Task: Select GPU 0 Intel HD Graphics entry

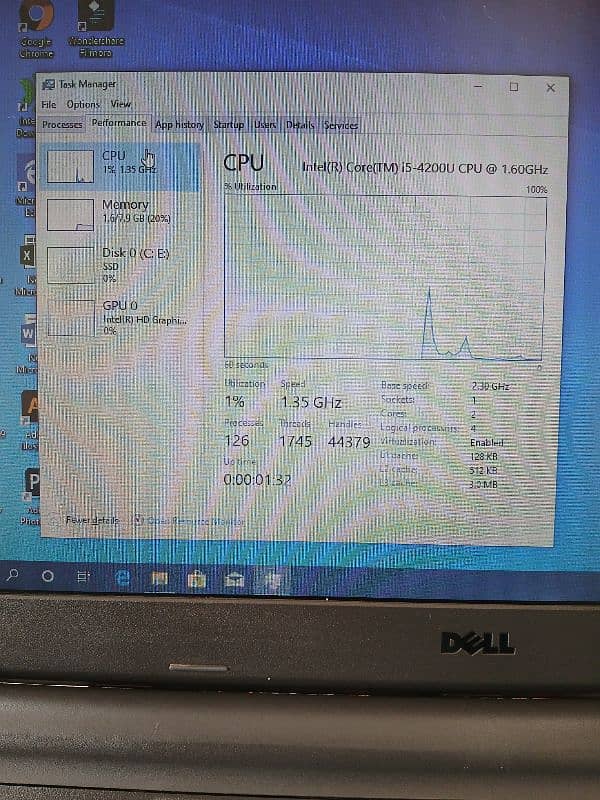Action: pyautogui.click(x=120, y=318)
